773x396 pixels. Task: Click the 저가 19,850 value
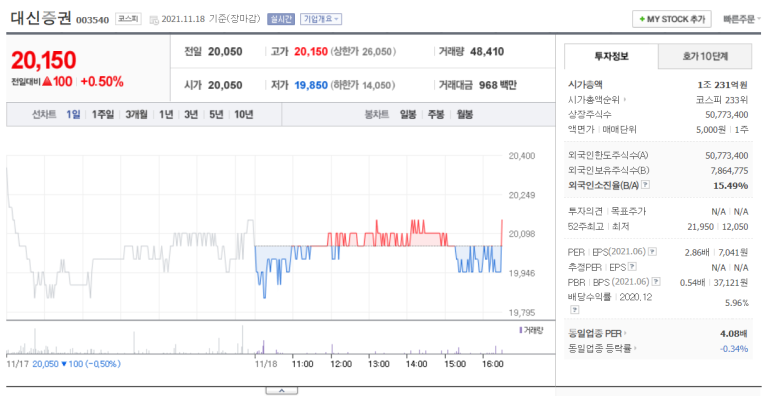(x=311, y=85)
